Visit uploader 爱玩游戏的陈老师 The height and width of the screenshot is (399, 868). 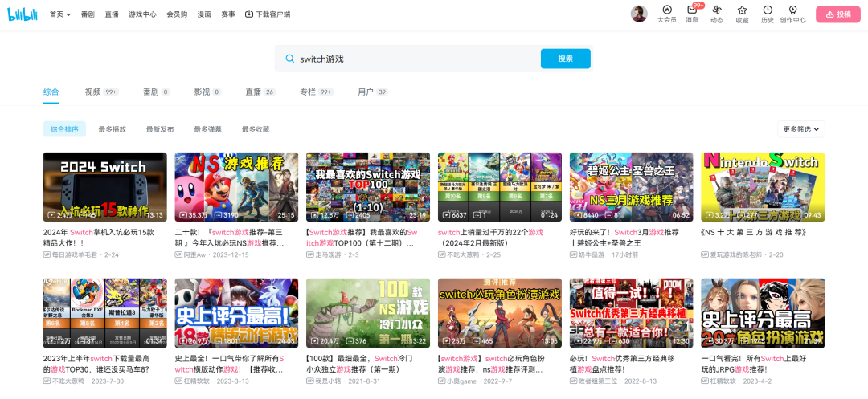click(737, 254)
